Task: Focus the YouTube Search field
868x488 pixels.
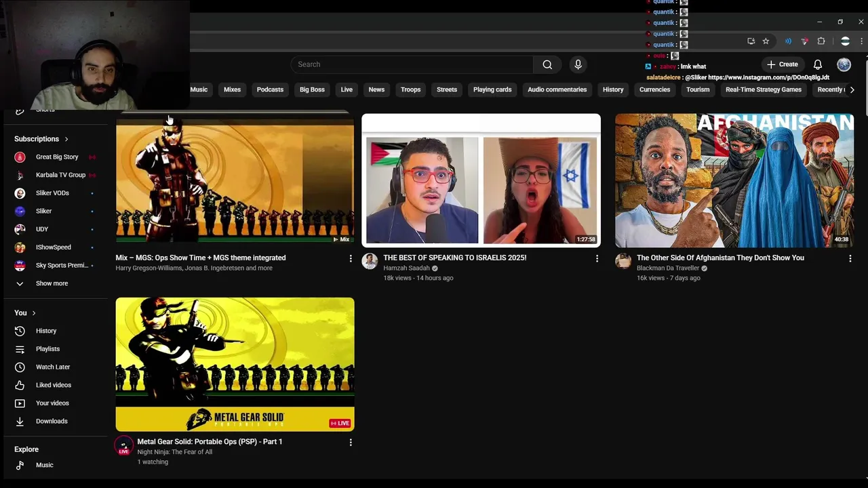Action: (x=412, y=64)
